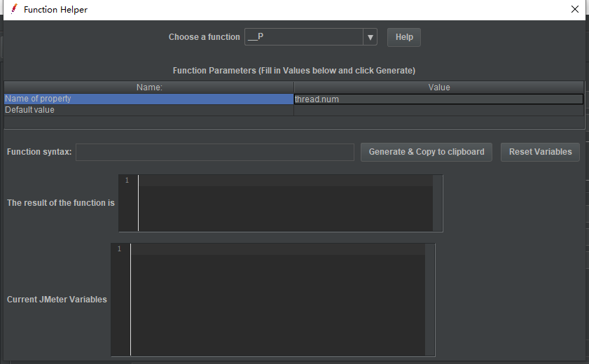589x364 pixels.
Task: Open the Choose a function dropdown arrow
Action: (370, 37)
